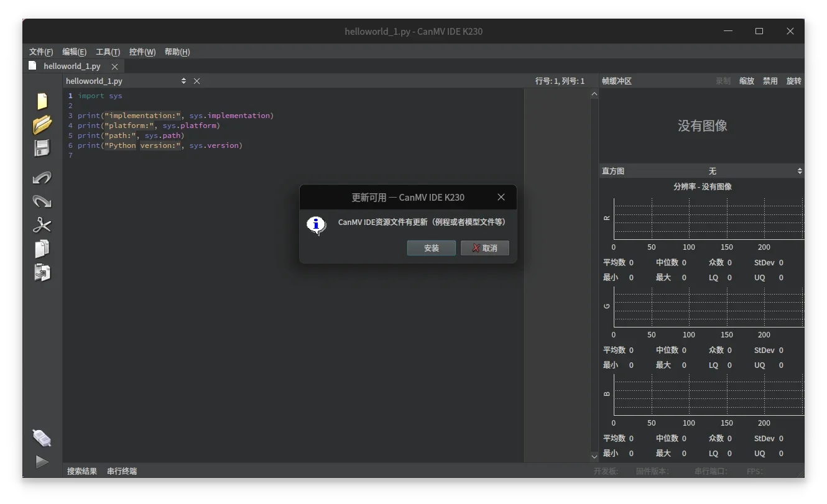The height and width of the screenshot is (504, 827).
Task: Undo the last edit with the arrow icon
Action: pos(42,178)
